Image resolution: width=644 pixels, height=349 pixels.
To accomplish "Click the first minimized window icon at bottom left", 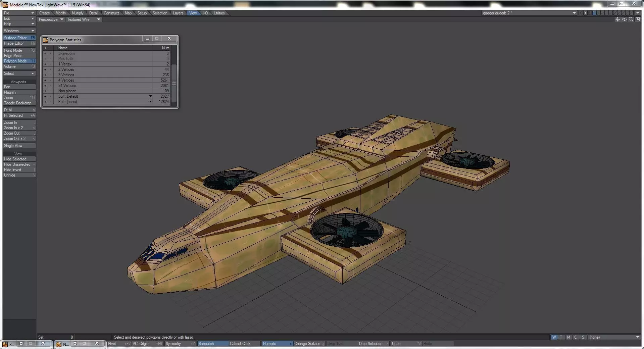I will [x=5, y=344].
